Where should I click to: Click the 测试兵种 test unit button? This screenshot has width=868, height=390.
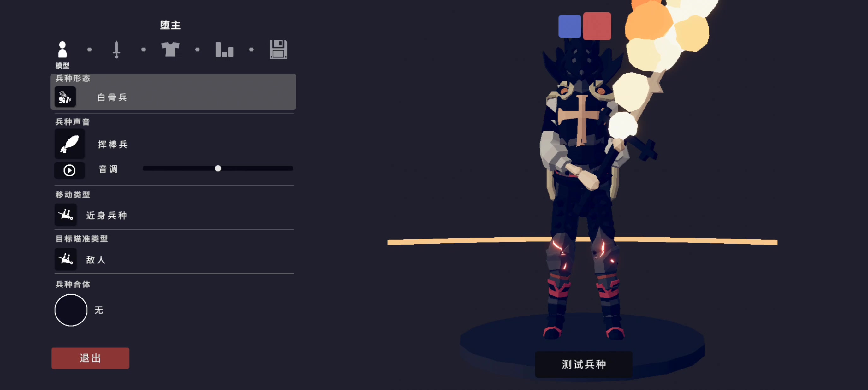[584, 364]
